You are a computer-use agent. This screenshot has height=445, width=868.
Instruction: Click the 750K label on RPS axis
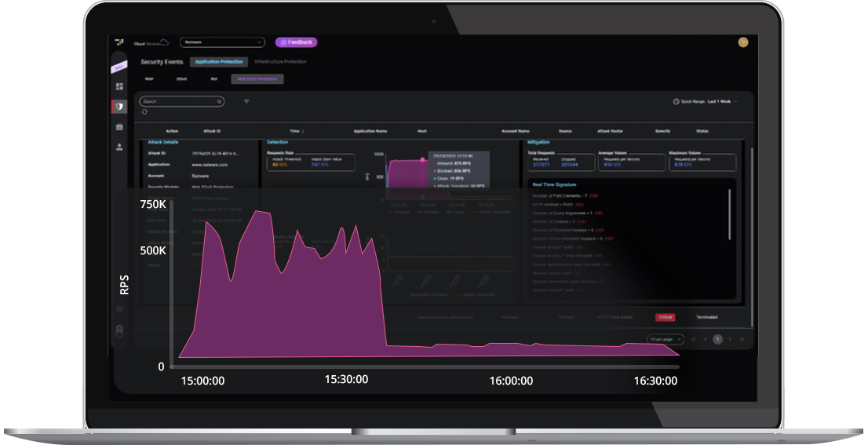pos(153,204)
